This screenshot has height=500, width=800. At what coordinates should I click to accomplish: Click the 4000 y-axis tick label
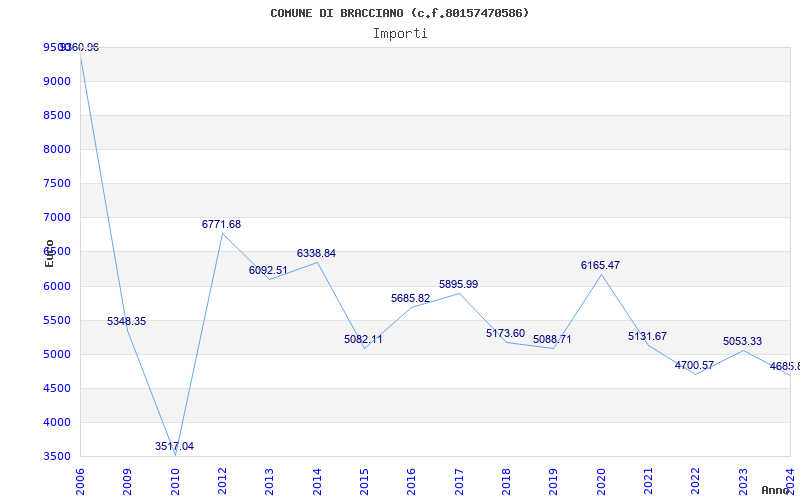[x=57, y=422]
